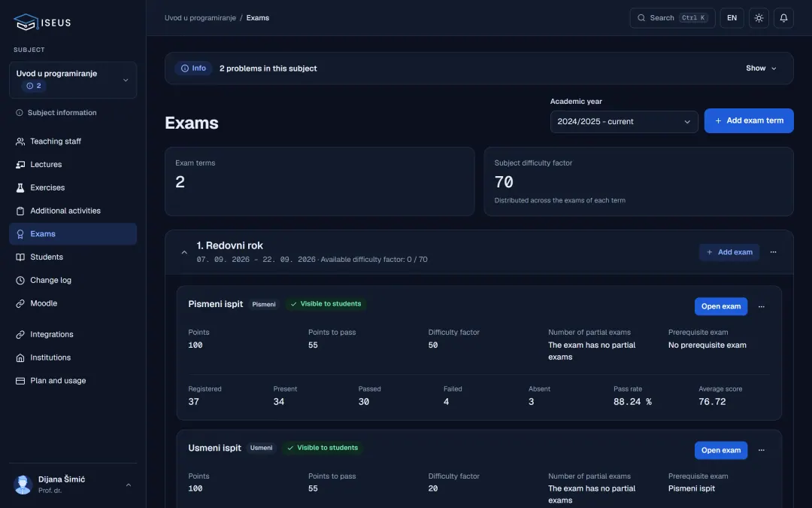
Task: Switch language using the EN button
Action: tap(732, 17)
